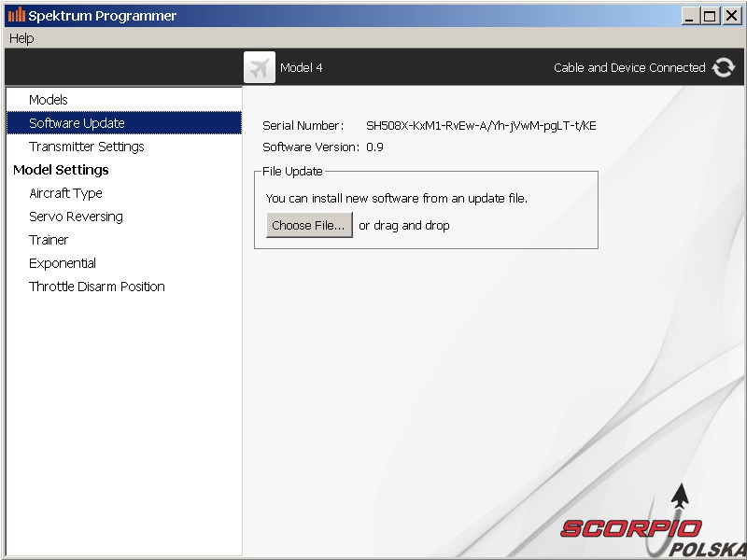
Task: Click the Spektrum Programmer title bar logo
Action: 17,15
